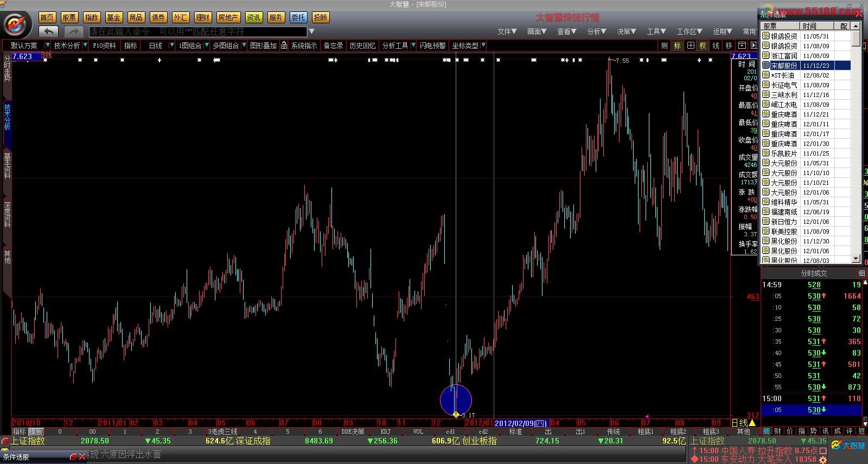Toggle the 权 adjustment icon
The width and height of the screenshot is (868, 464).
[703, 46]
